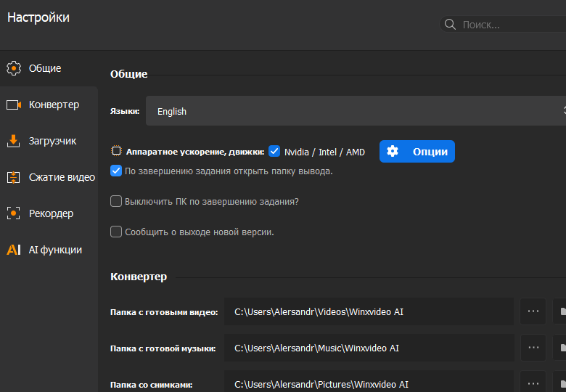Image resolution: width=566 pixels, height=392 pixels.
Task: Click the magnifier icon in the search box
Action: (x=451, y=25)
